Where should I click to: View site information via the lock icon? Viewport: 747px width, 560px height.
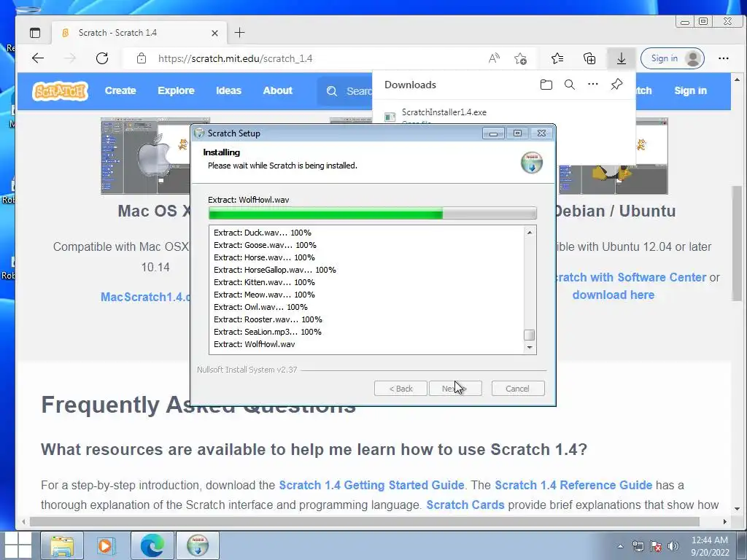pos(142,58)
